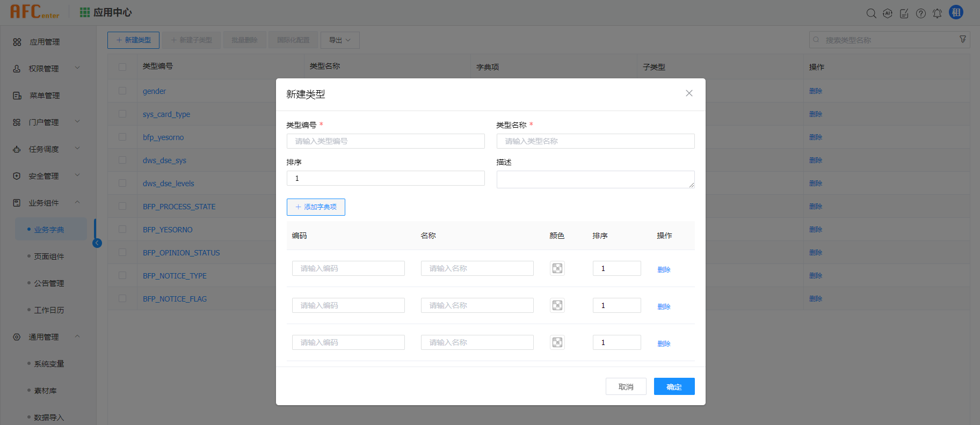Click the sidebar collapse arrow handle

click(97, 243)
